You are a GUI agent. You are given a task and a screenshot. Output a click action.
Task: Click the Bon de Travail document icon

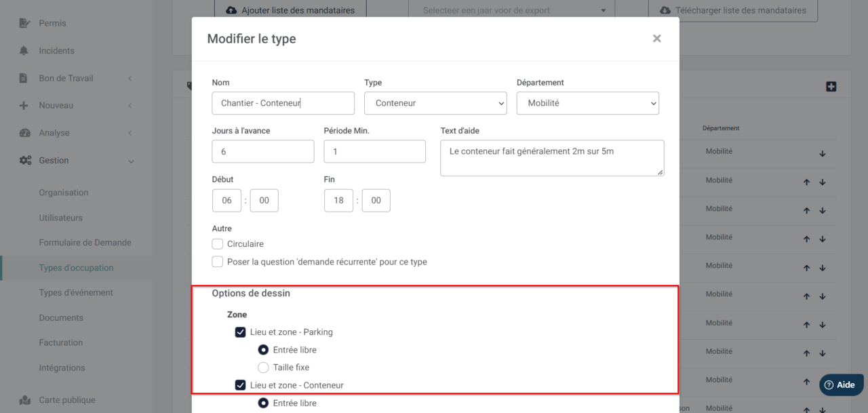pos(24,78)
